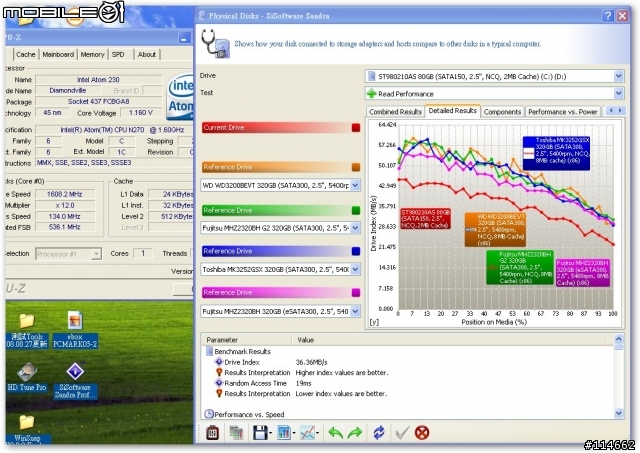Open the SiSoftware Sandra Prof desktop shortcut
The width and height of the screenshot is (640, 453).
(x=75, y=380)
